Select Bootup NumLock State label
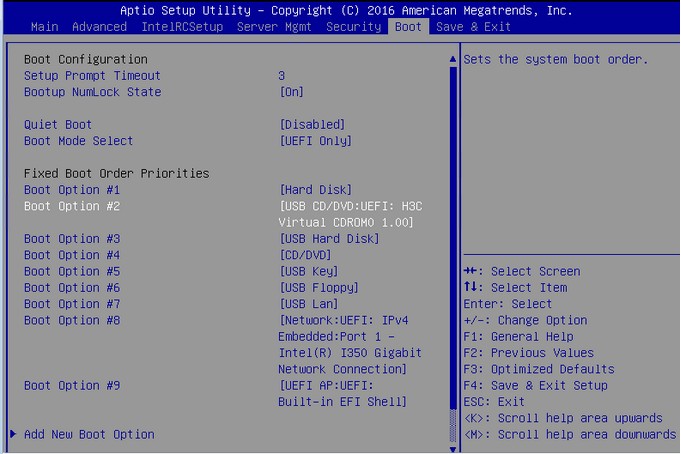Image resolution: width=681 pixels, height=454 pixels. (93, 92)
